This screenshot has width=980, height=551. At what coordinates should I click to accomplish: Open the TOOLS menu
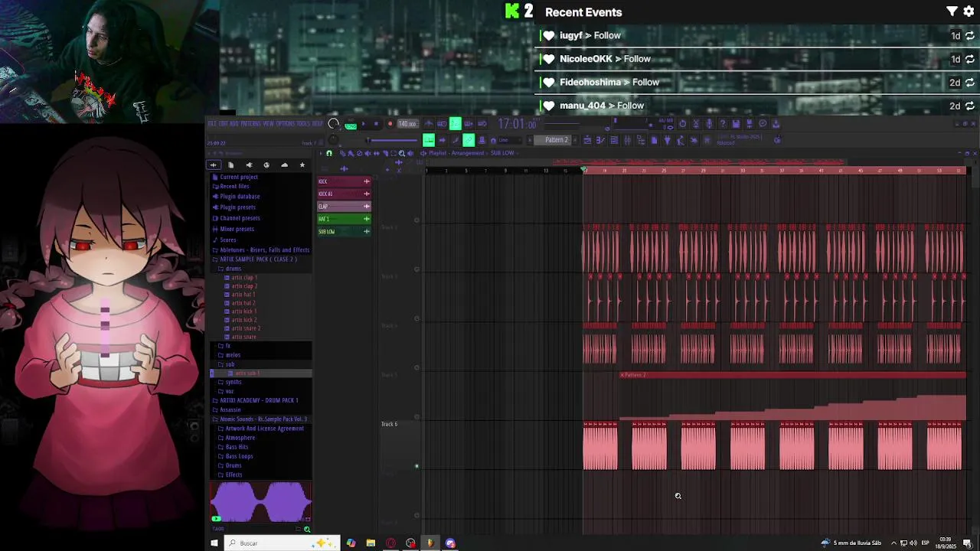[303, 123]
